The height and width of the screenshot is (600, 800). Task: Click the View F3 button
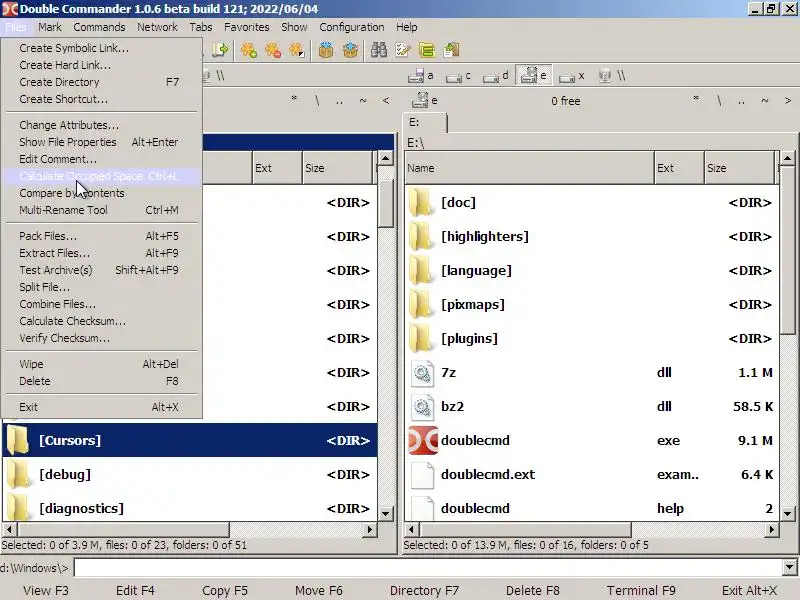point(46,590)
